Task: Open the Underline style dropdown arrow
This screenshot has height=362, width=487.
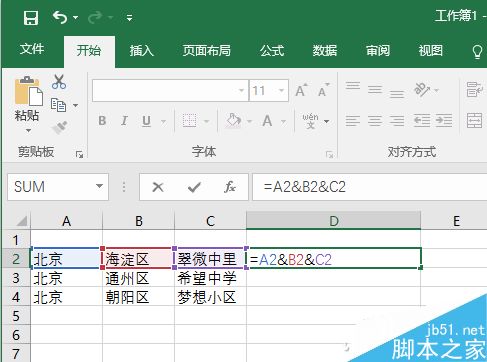Action: point(163,121)
